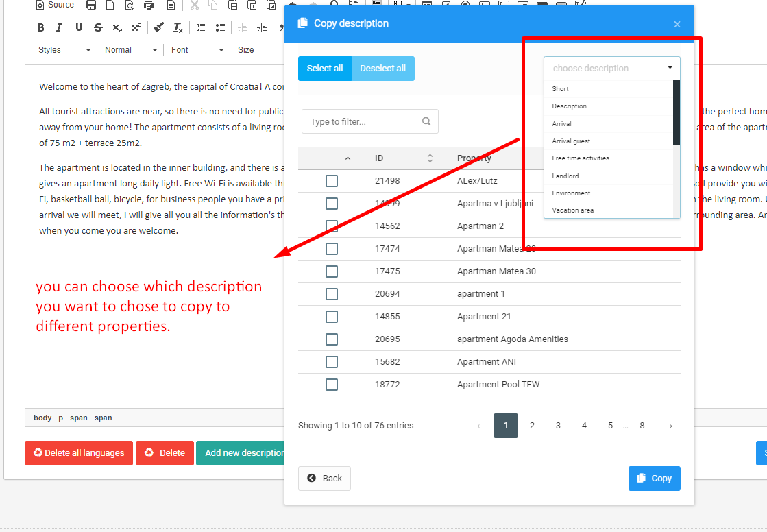Click the Deselect all button
The height and width of the screenshot is (532, 767).
coord(383,69)
